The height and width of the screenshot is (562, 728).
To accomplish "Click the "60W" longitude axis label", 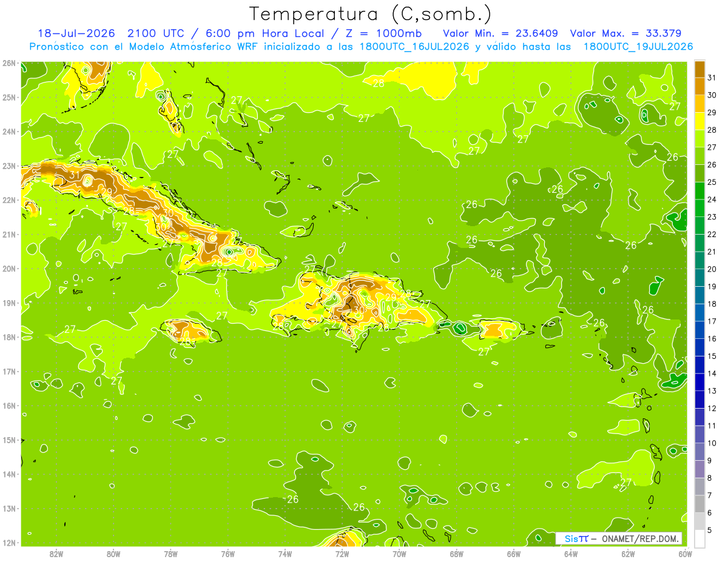I will pos(685,554).
